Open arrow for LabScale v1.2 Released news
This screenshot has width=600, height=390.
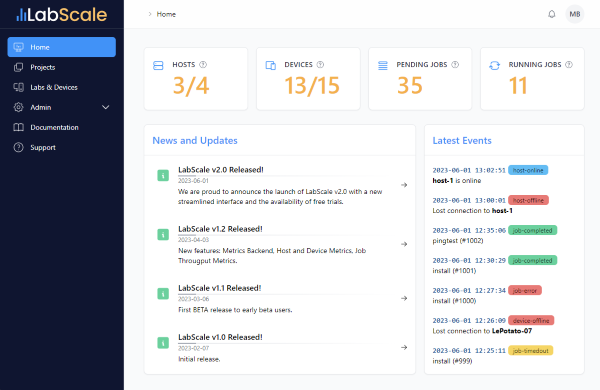click(x=404, y=244)
